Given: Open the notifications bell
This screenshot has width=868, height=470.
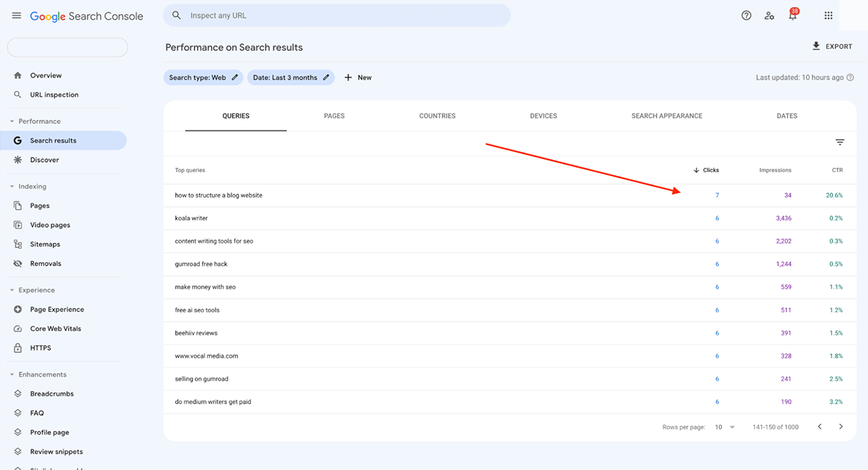Looking at the screenshot, I should click(793, 14).
